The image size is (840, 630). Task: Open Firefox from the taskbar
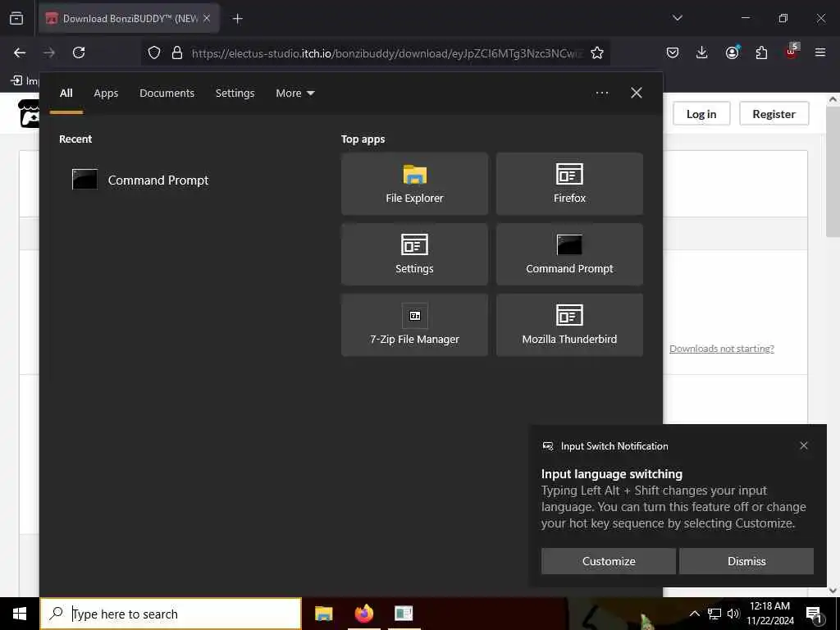click(x=363, y=614)
